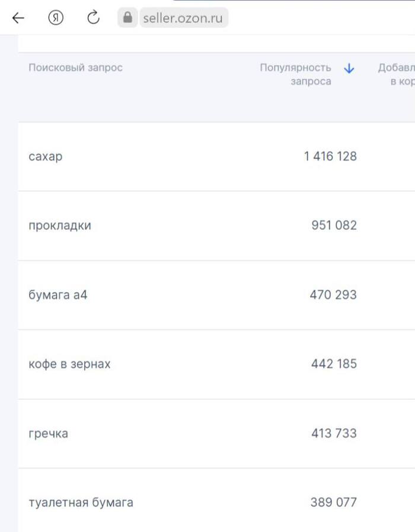415x532 pixels.
Task: Click popularity value 951 082
Action: click(x=334, y=225)
